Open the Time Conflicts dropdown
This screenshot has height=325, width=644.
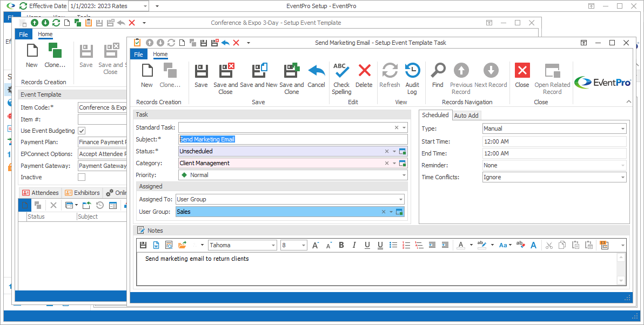point(623,178)
